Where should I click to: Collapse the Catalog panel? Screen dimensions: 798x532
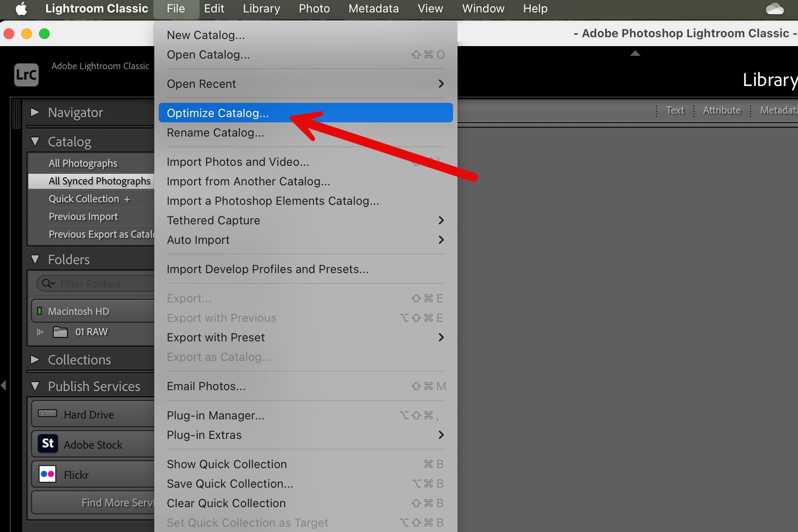pos(35,141)
